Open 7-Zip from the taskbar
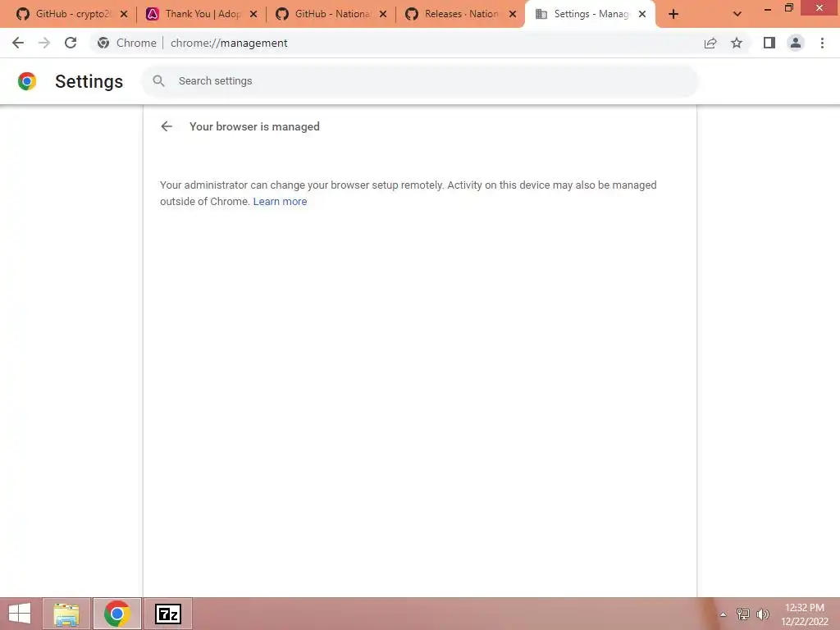This screenshot has width=840, height=630. 167,614
